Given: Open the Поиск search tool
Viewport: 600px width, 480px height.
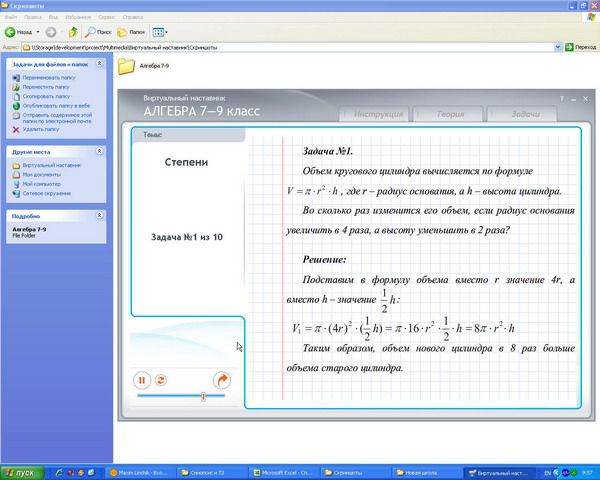Looking at the screenshot, I should point(98,32).
